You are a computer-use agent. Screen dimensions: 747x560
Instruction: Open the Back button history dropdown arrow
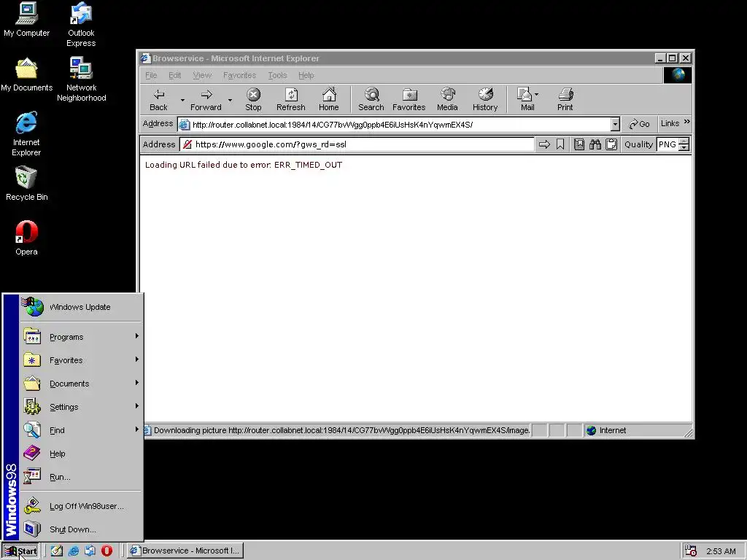click(182, 100)
